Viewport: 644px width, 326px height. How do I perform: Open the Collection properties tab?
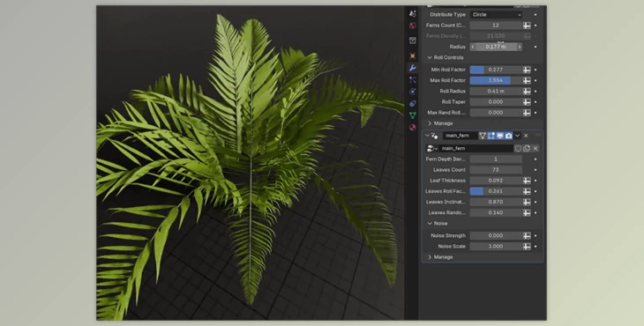[x=413, y=41]
